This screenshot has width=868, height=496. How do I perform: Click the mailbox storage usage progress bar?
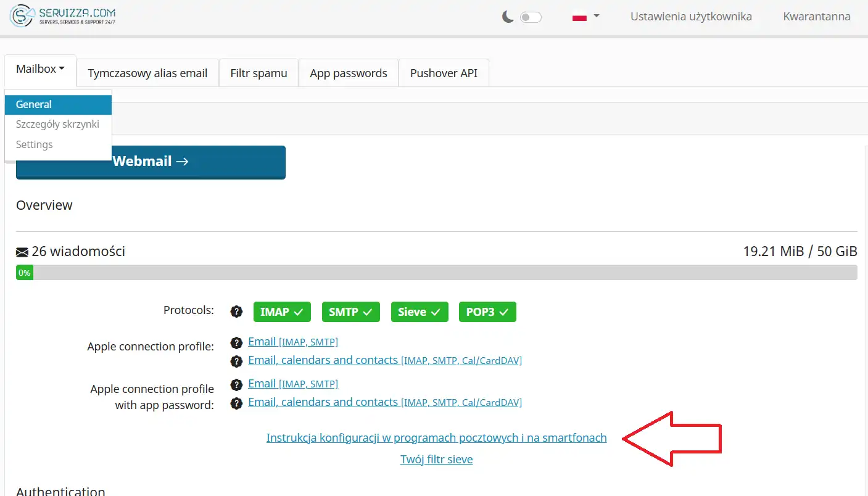tap(437, 273)
